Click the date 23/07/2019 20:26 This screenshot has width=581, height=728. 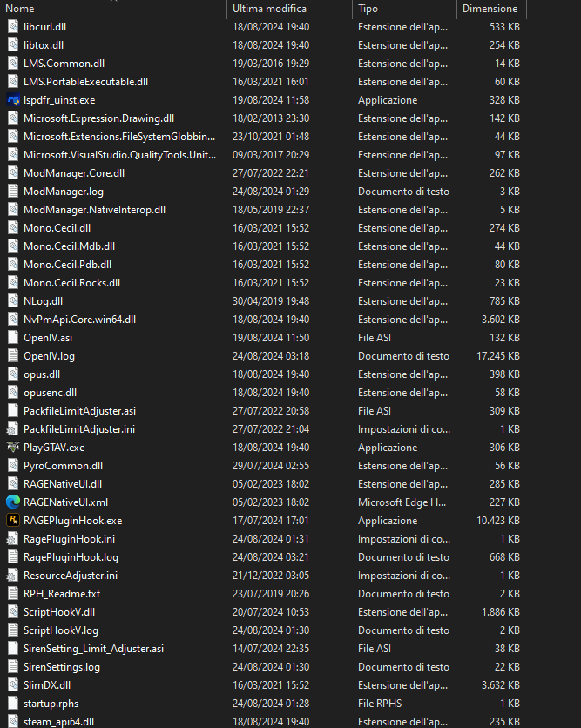tap(271, 594)
